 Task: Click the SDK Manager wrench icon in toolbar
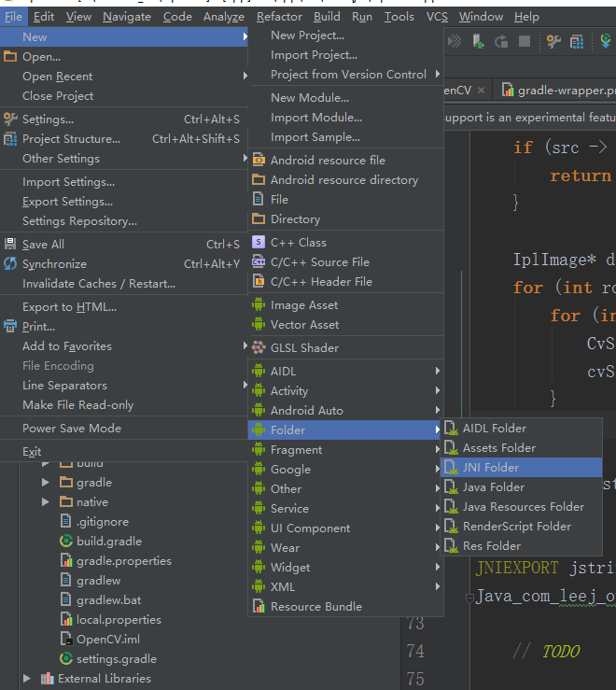click(x=553, y=42)
